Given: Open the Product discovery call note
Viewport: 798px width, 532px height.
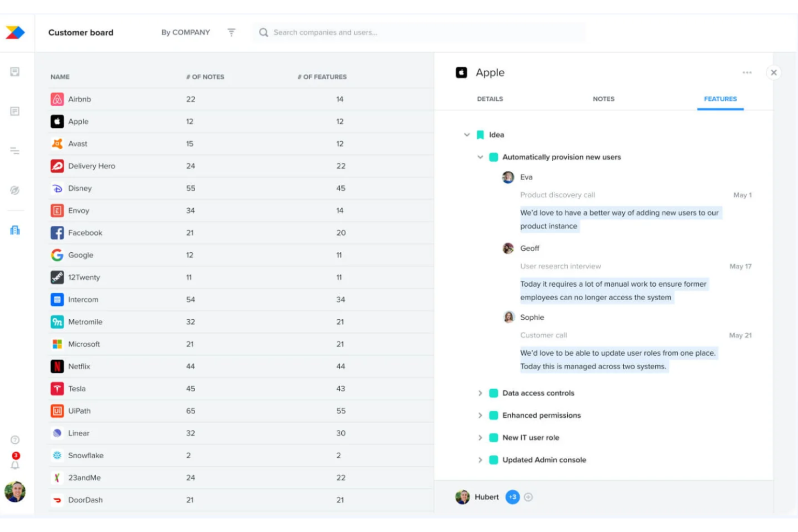Looking at the screenshot, I should [x=558, y=195].
